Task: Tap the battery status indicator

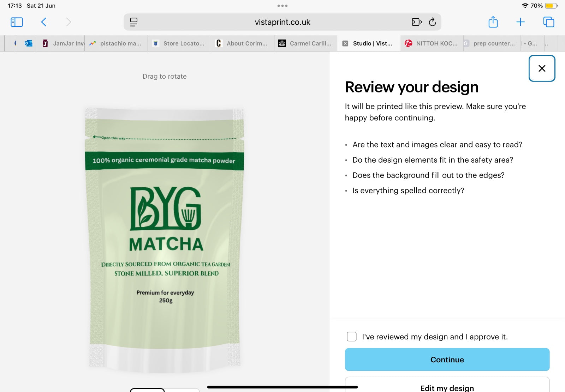Action: point(551,6)
